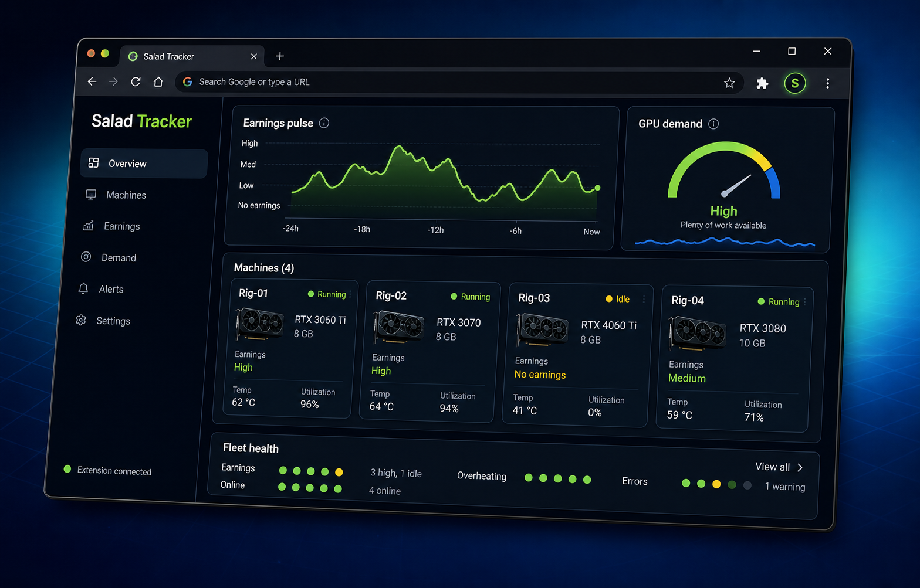This screenshot has width=920, height=588.
Task: Click the Settings gear icon
Action: (x=81, y=320)
